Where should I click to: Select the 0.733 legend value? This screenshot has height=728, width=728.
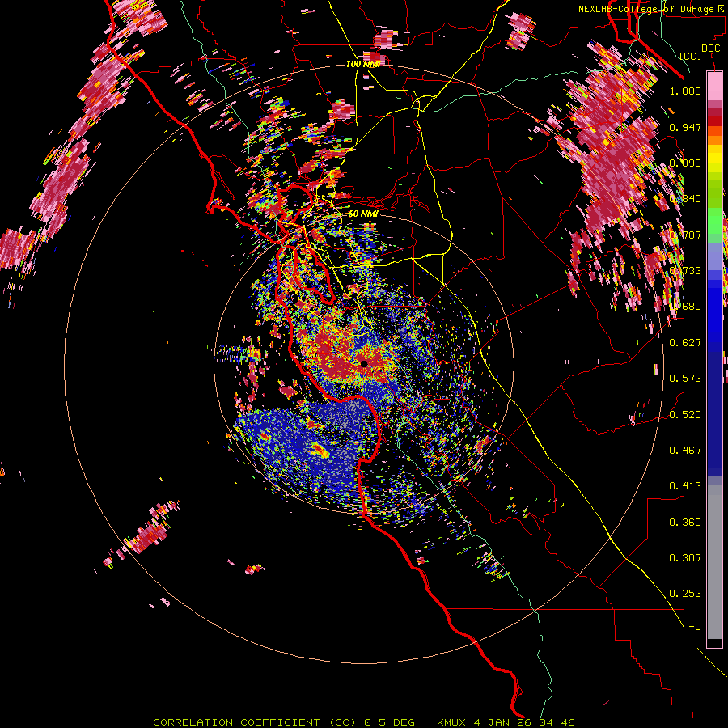click(x=685, y=271)
